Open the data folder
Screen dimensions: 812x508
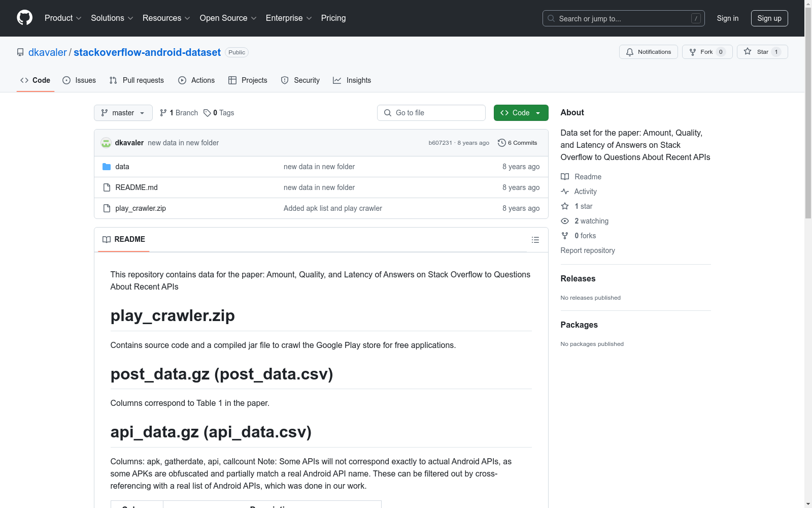click(x=122, y=167)
